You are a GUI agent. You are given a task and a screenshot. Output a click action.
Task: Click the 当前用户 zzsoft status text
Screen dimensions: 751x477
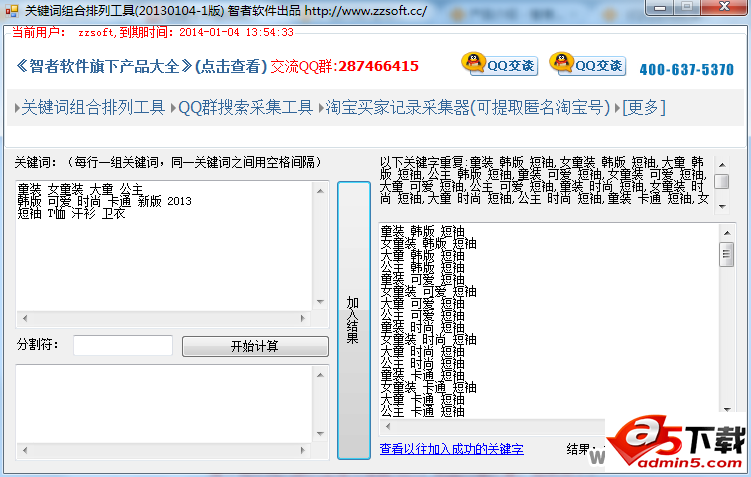[153, 32]
